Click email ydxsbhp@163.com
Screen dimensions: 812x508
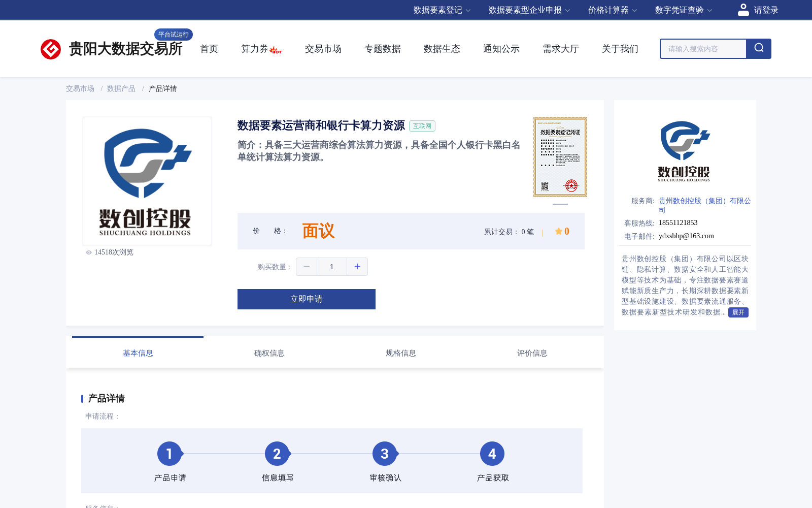[686, 236]
